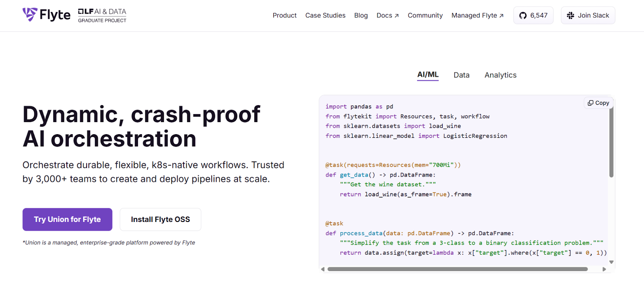
Task: Switch to the Data code tab
Action: point(461,75)
